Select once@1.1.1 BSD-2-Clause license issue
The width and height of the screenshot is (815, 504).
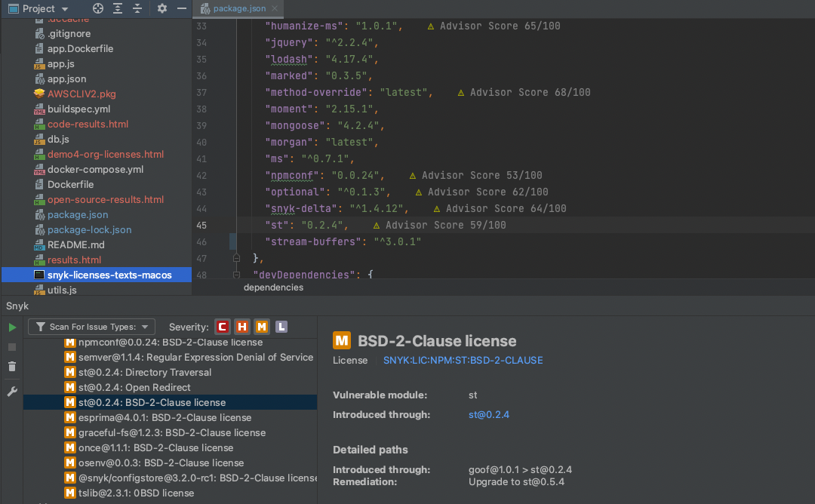[170, 448]
